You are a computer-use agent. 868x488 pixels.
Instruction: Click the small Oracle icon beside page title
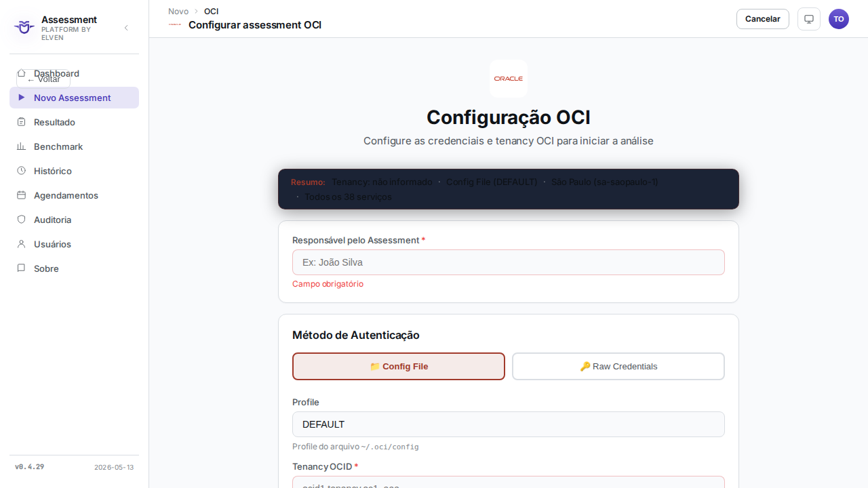point(175,24)
